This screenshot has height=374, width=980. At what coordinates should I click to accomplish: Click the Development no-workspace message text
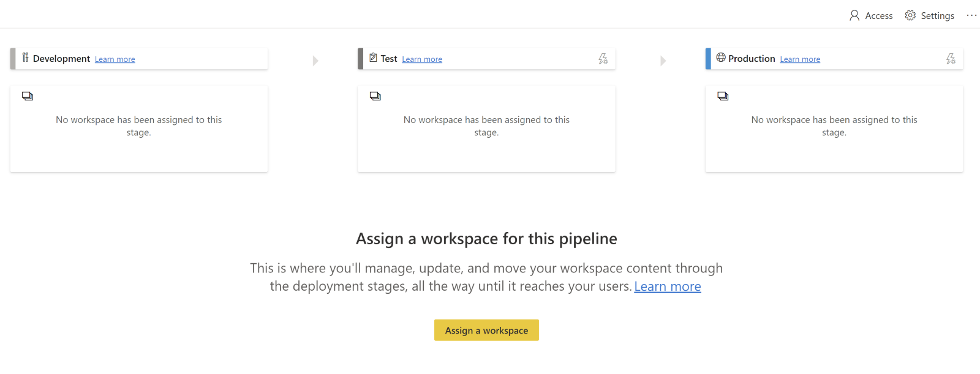point(139,126)
